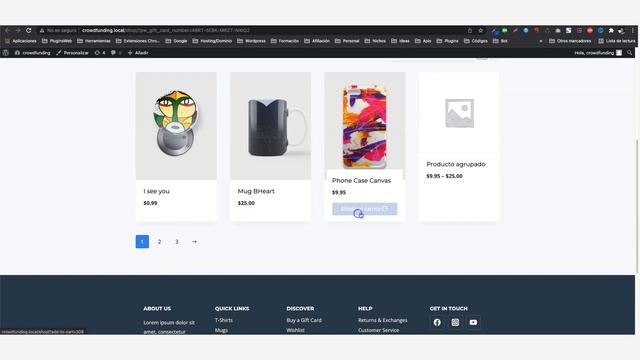640x360 pixels.
Task: Click the share icon in the address bar
Action: tap(470, 30)
